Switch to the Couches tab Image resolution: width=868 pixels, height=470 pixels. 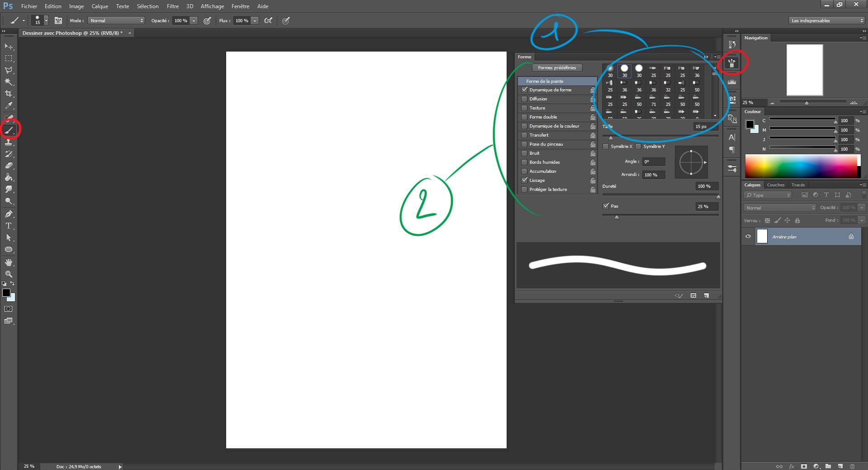[x=775, y=185]
